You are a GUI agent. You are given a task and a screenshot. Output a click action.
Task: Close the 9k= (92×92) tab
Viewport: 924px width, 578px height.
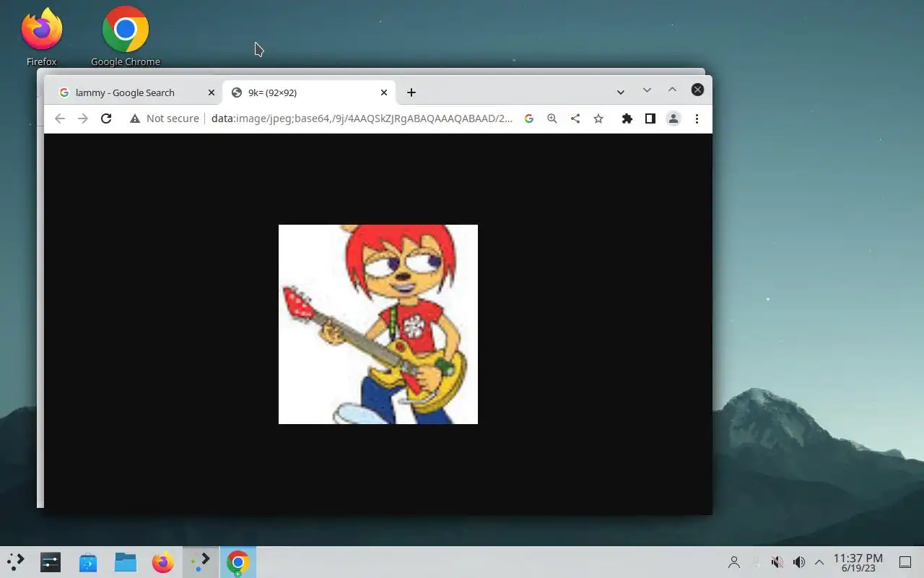pos(384,92)
